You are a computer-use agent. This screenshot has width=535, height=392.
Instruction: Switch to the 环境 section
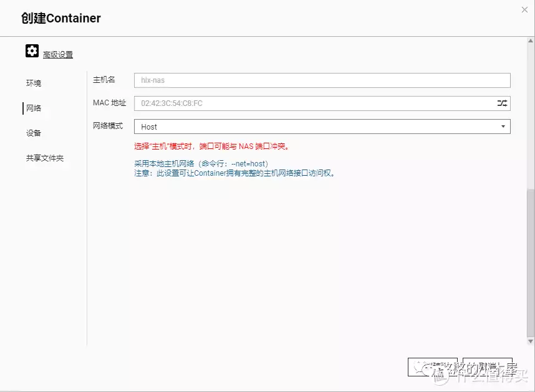(x=33, y=83)
